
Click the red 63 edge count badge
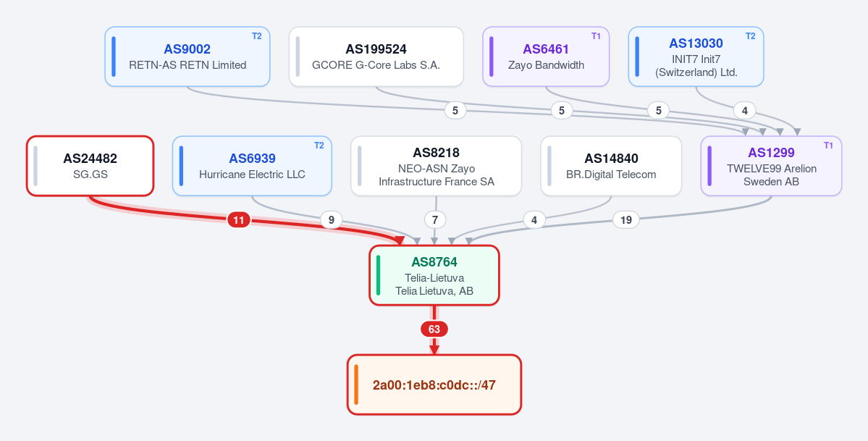pos(434,329)
